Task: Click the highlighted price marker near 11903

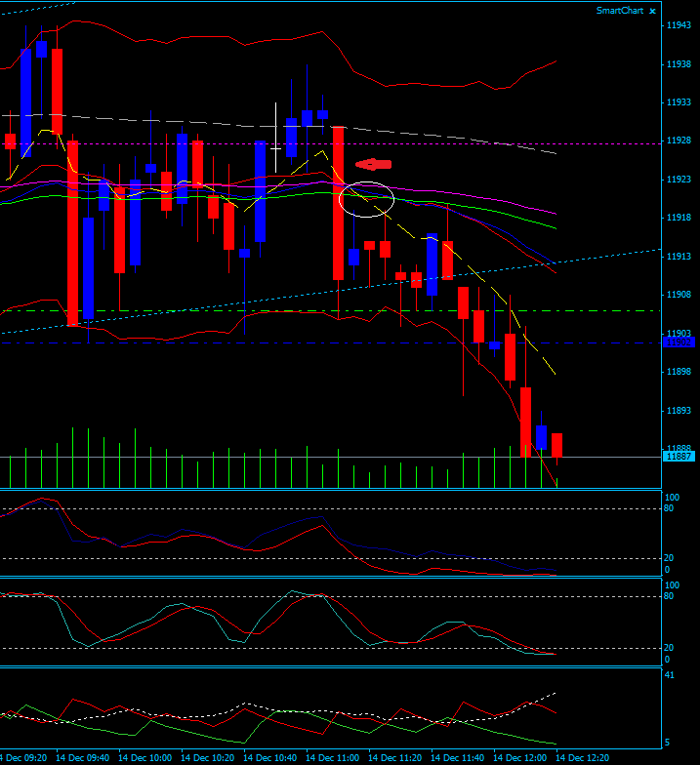Action: coord(678,342)
